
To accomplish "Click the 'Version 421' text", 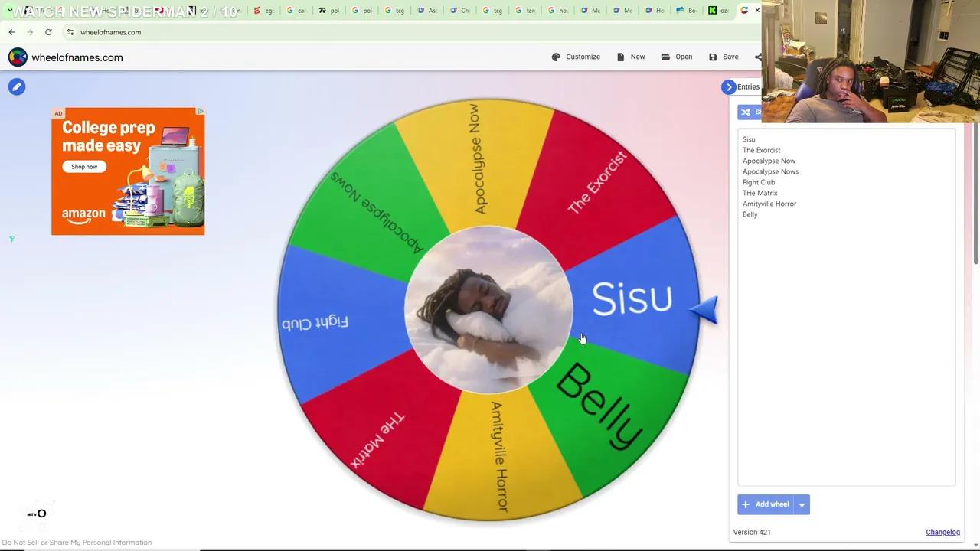I will coord(752,533).
